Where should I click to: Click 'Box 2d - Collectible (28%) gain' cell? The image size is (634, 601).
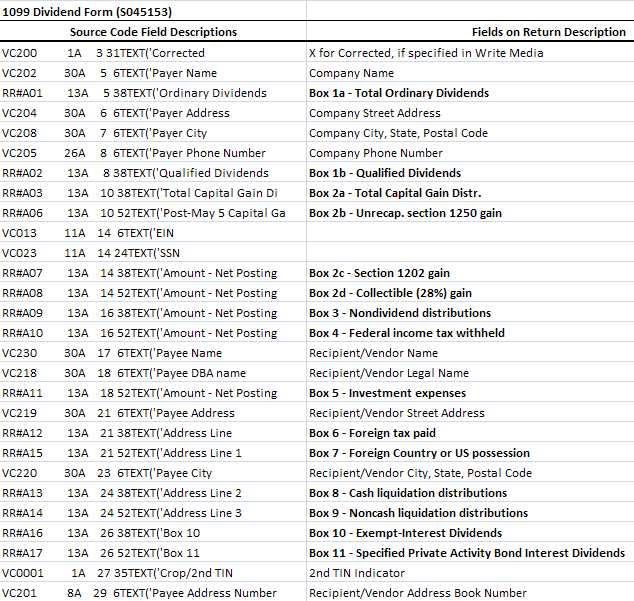coord(470,293)
